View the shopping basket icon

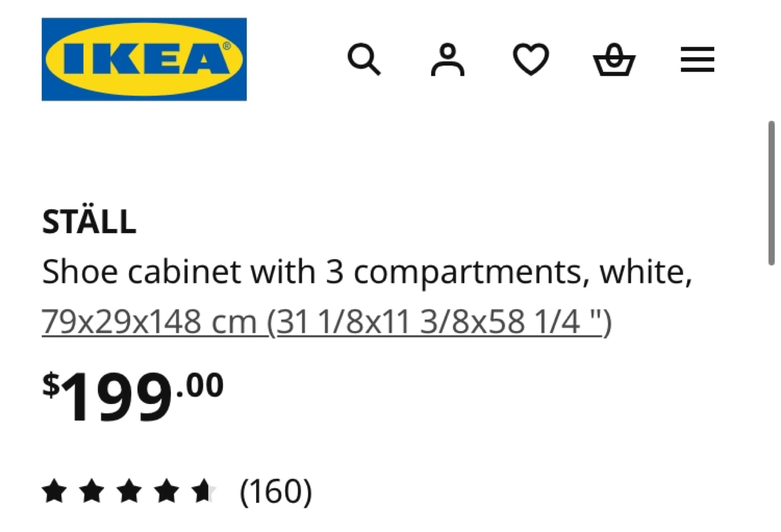[614, 60]
